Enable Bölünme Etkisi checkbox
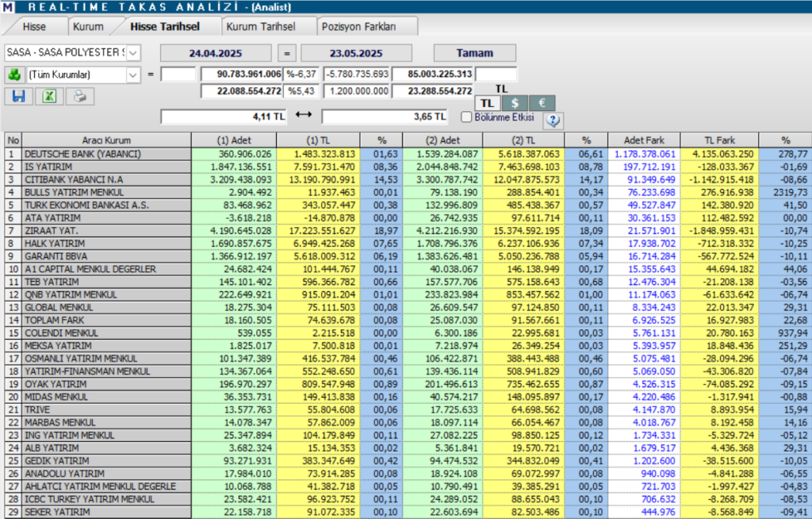Screen dimensions: 812x519 click(466, 117)
